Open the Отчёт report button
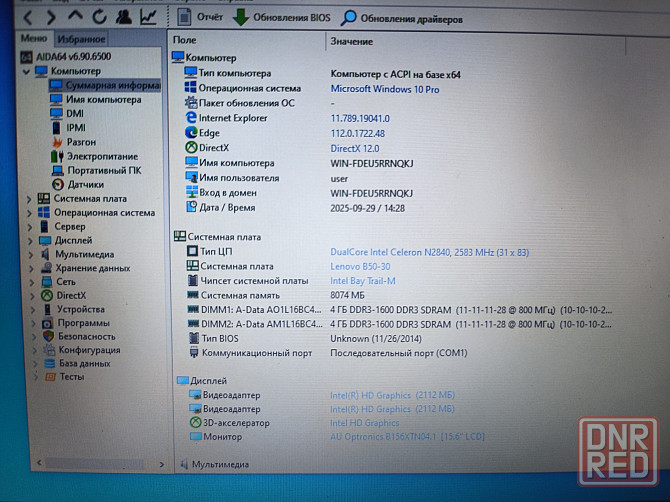The width and height of the screenshot is (670, 502). click(199, 18)
